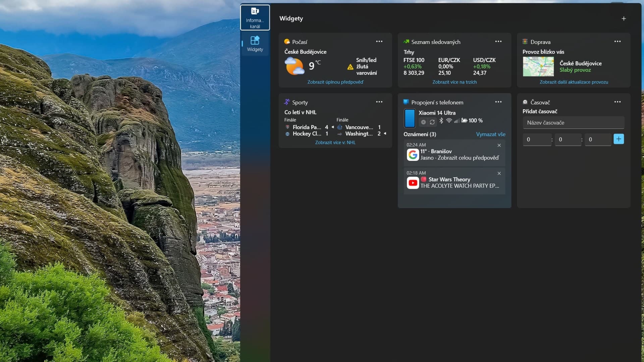Image resolution: width=644 pixels, height=362 pixels.
Task: Click the Google icon in weather notification
Action: (x=413, y=155)
